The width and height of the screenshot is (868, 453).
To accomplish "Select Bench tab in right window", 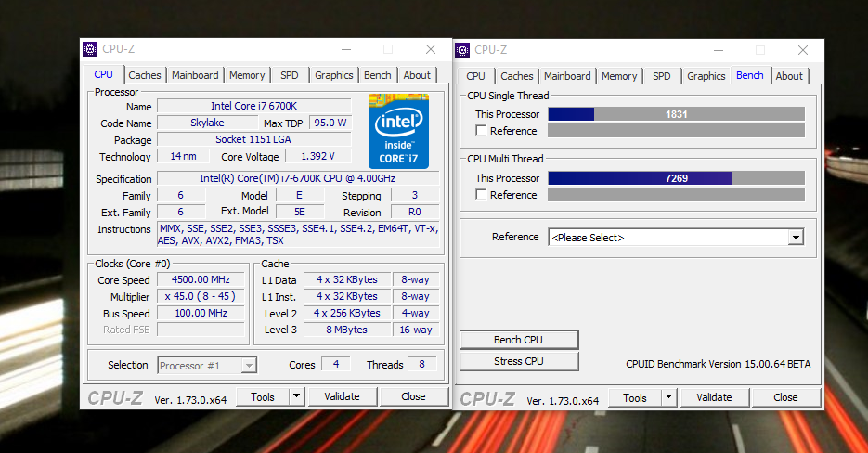I will [x=750, y=75].
